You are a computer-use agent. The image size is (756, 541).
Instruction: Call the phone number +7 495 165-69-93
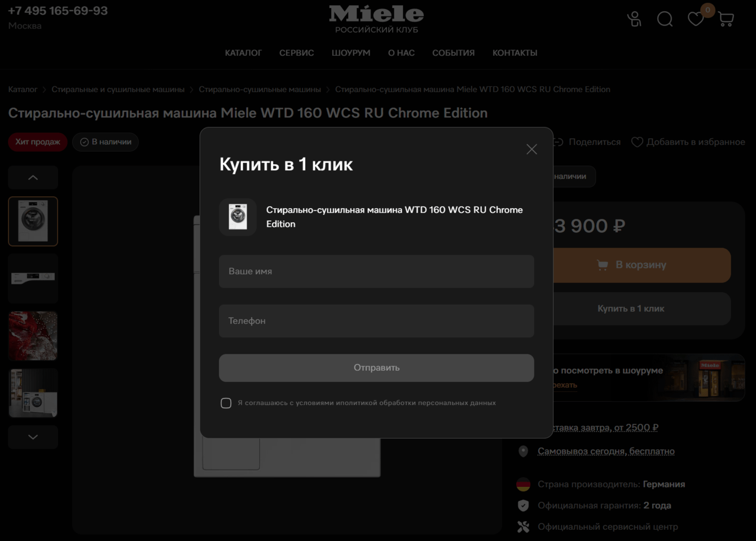[x=58, y=11]
